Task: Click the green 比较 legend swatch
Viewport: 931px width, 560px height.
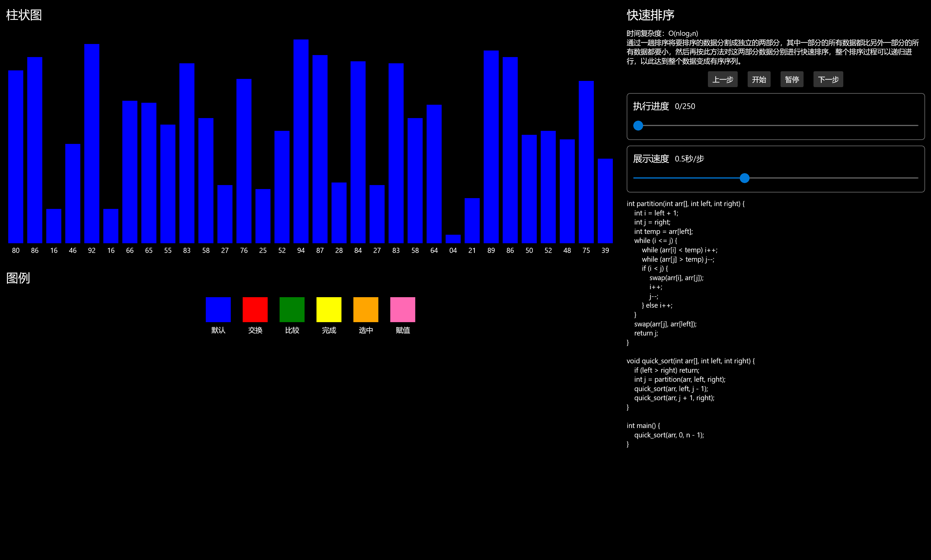Action: (292, 309)
